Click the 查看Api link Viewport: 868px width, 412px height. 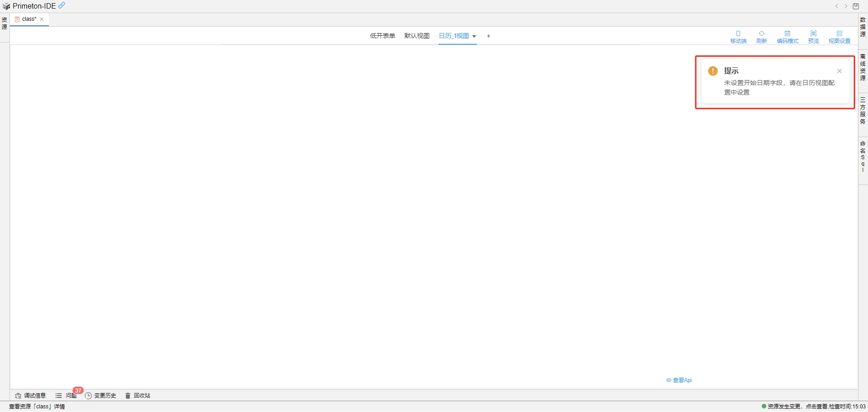point(679,380)
